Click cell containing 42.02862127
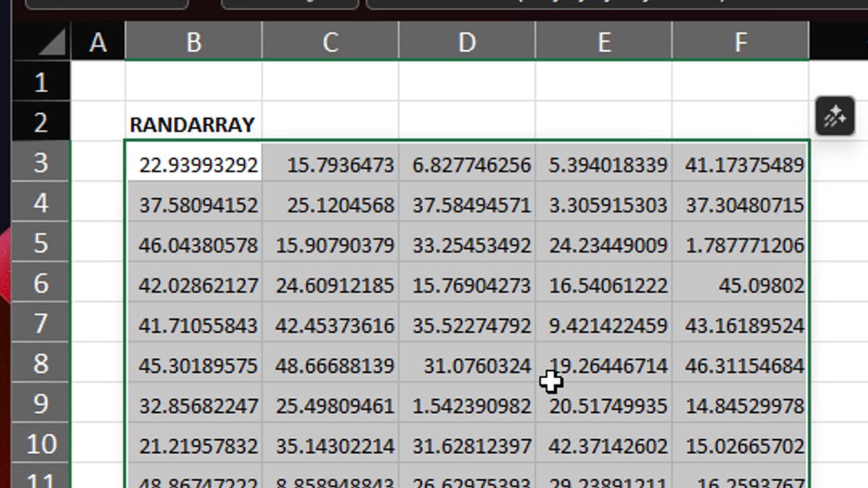This screenshot has height=488, width=868. pos(193,283)
